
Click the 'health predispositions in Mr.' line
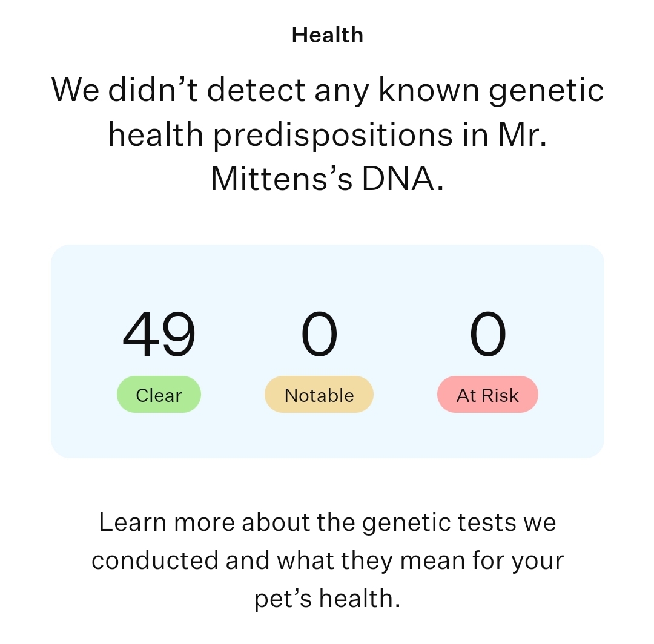pyautogui.click(x=328, y=135)
